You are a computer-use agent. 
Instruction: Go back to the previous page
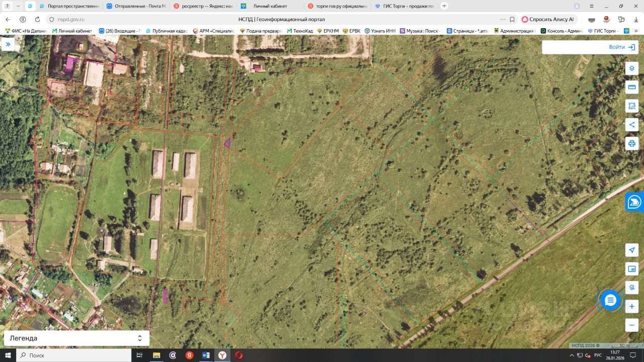tap(8, 19)
